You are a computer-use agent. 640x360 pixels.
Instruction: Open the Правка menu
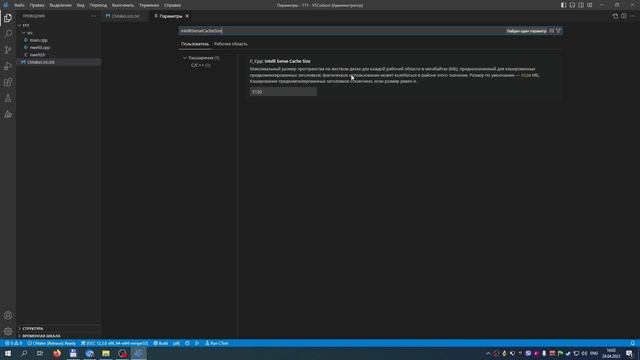tap(37, 5)
